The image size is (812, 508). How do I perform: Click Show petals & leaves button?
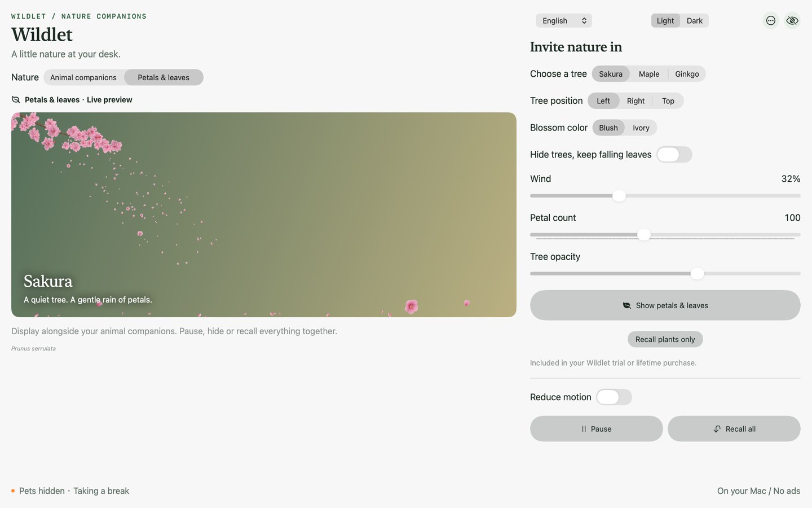(x=665, y=305)
